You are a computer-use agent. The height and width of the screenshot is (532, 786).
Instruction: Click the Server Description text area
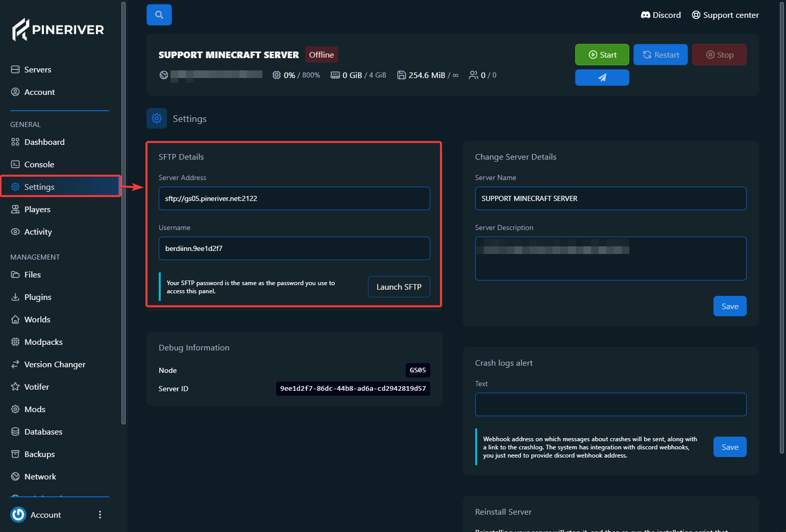[x=611, y=259]
